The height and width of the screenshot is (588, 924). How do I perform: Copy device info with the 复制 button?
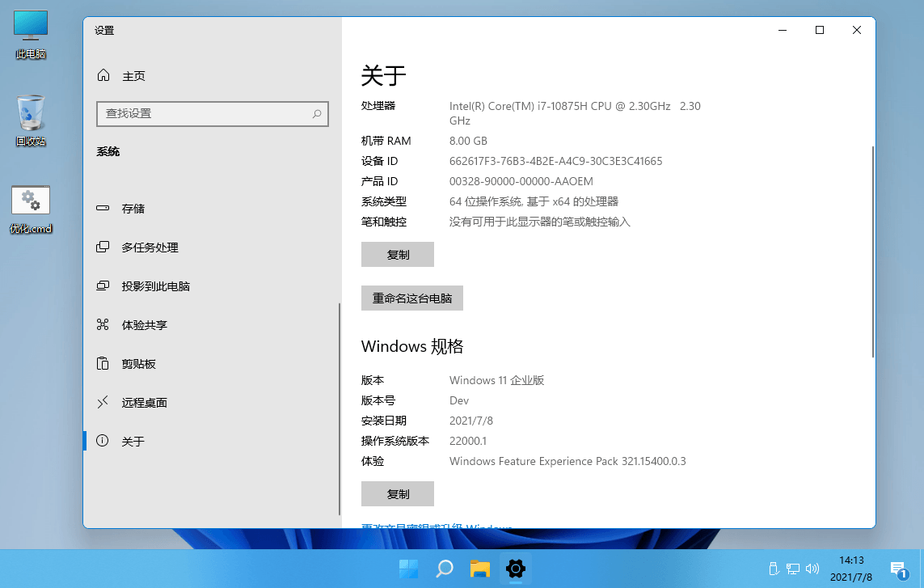(x=397, y=254)
